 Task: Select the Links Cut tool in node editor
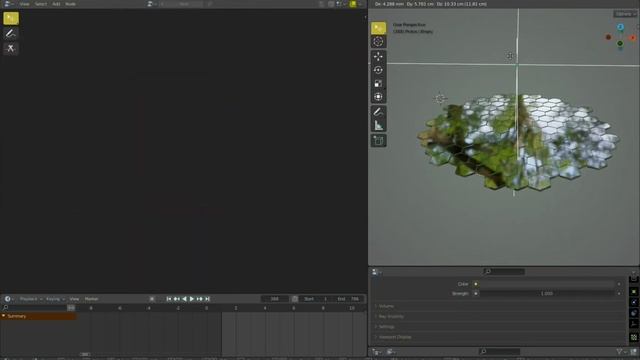pos(11,48)
